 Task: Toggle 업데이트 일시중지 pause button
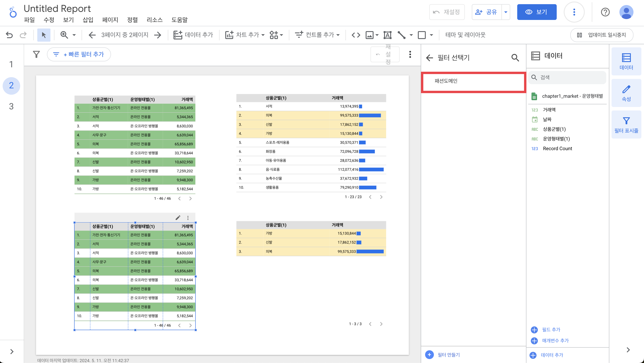[601, 35]
